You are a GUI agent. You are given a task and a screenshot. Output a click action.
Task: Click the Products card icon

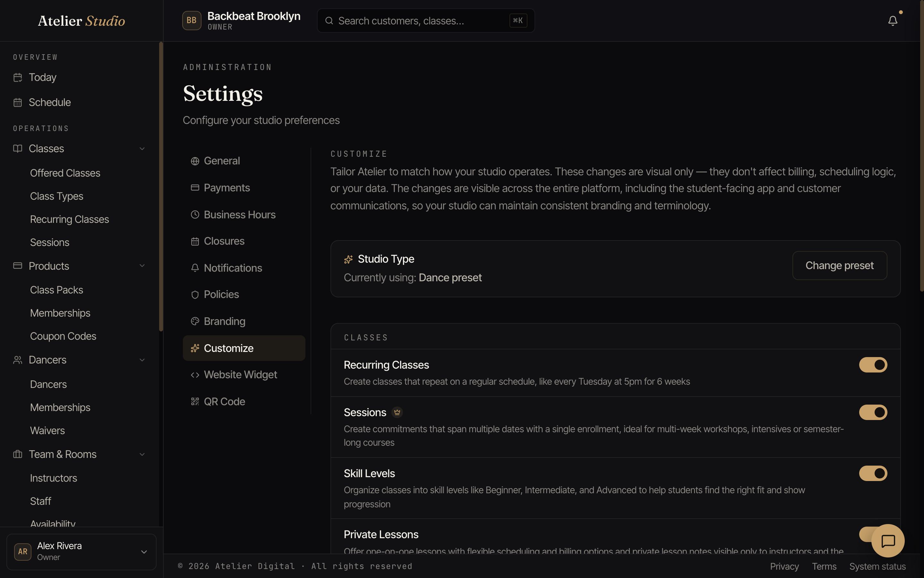[18, 266]
